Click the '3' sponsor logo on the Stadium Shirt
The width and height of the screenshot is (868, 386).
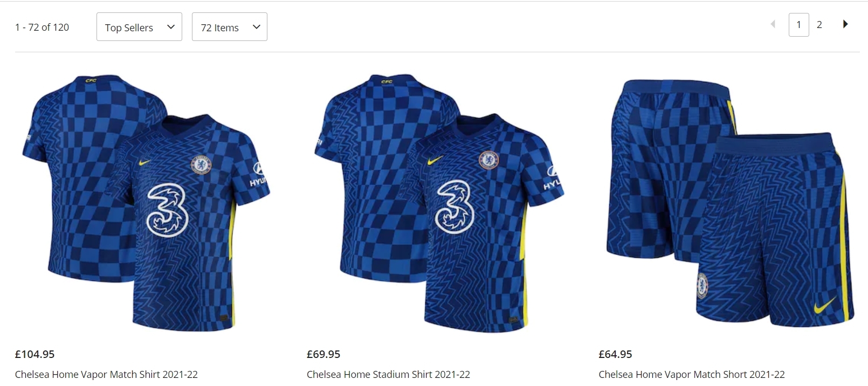coord(455,206)
